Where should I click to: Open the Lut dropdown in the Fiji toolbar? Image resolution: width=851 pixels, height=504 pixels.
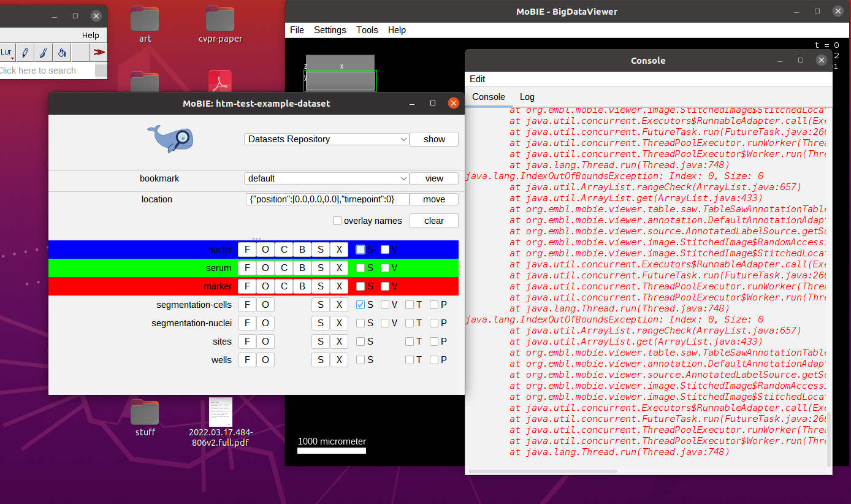point(7,53)
